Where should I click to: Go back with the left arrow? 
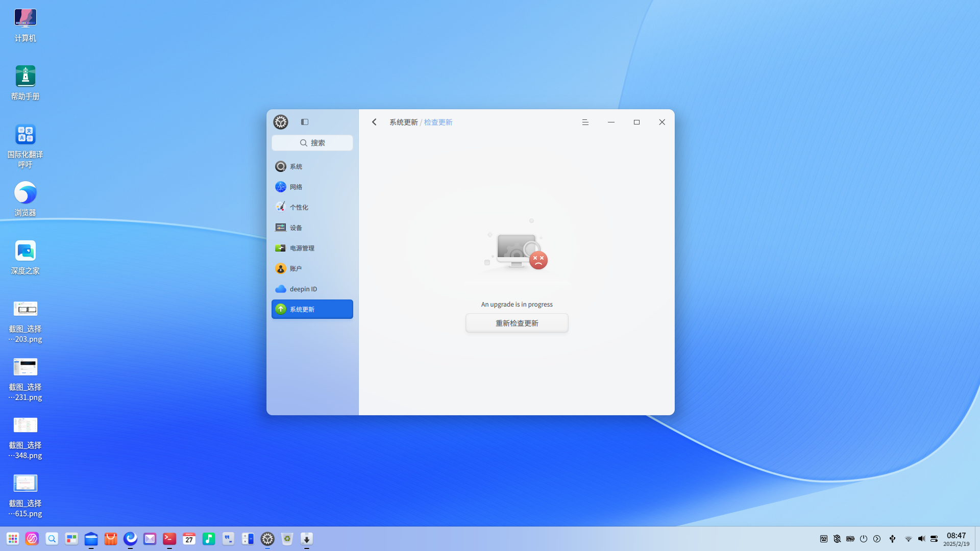click(374, 122)
